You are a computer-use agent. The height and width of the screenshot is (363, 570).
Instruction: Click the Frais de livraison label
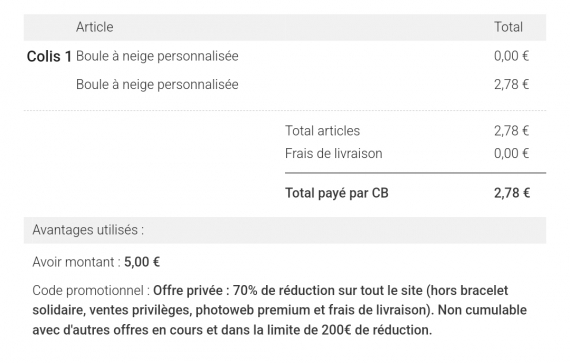click(334, 153)
